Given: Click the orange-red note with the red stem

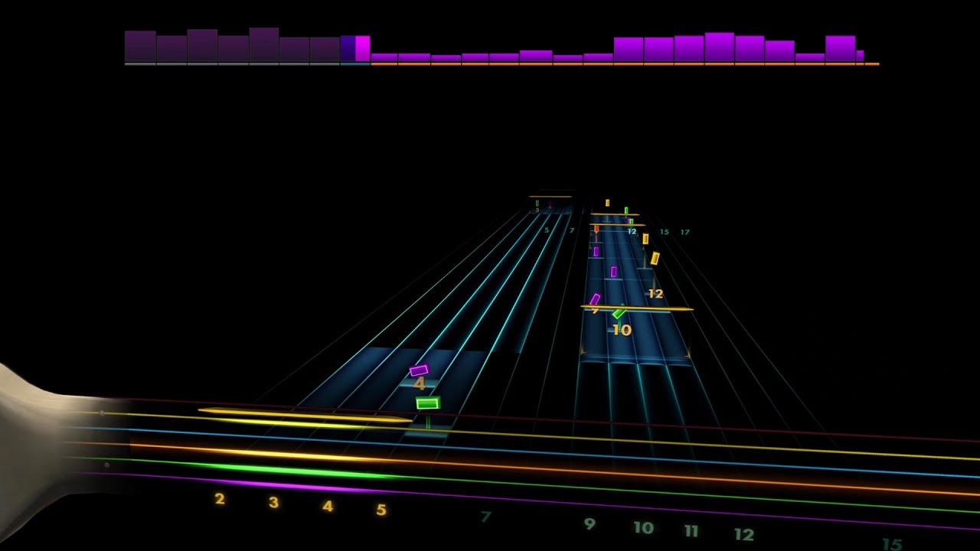Looking at the screenshot, I should (596, 230).
